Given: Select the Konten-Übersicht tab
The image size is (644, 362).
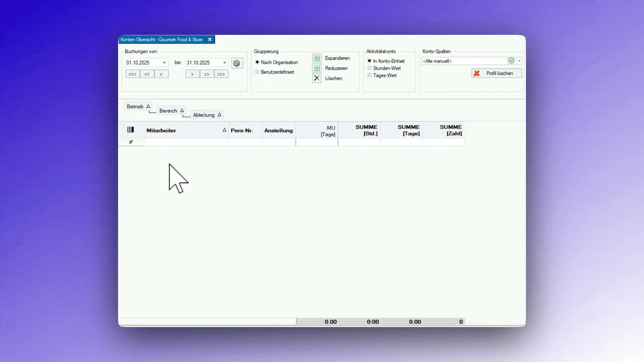Looking at the screenshot, I should tap(162, 40).
